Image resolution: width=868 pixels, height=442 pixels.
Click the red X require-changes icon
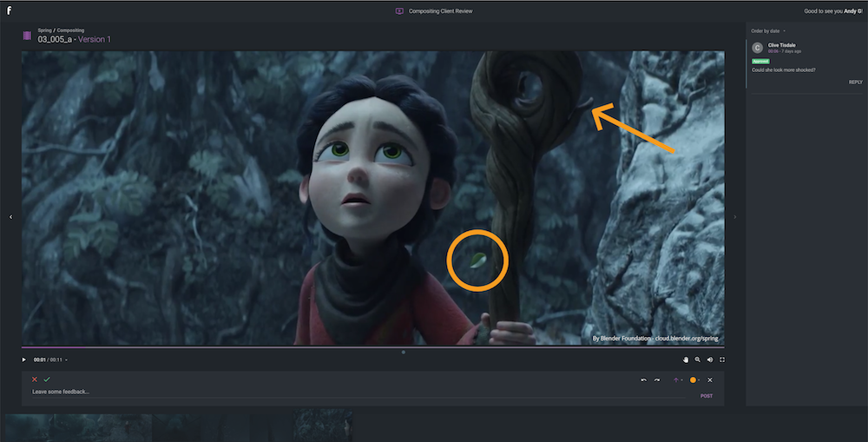click(35, 379)
